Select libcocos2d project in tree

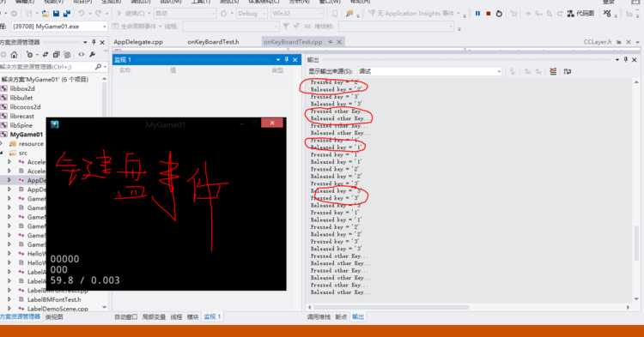(x=26, y=107)
